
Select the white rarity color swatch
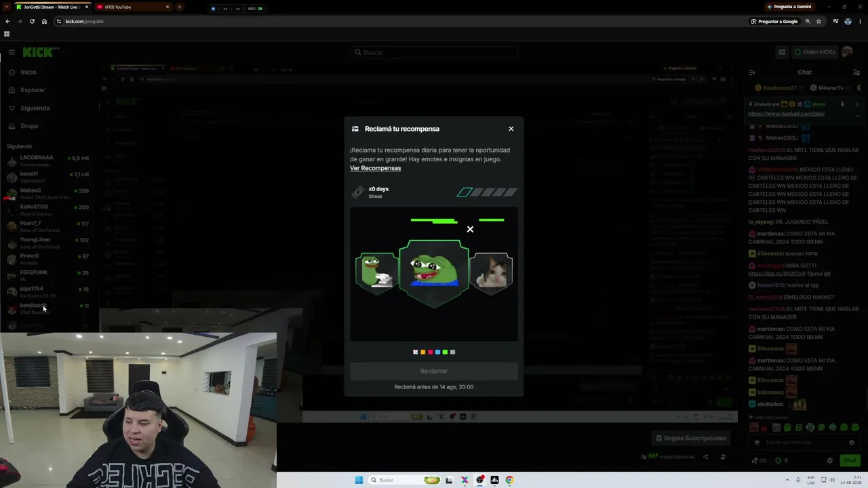(x=416, y=352)
